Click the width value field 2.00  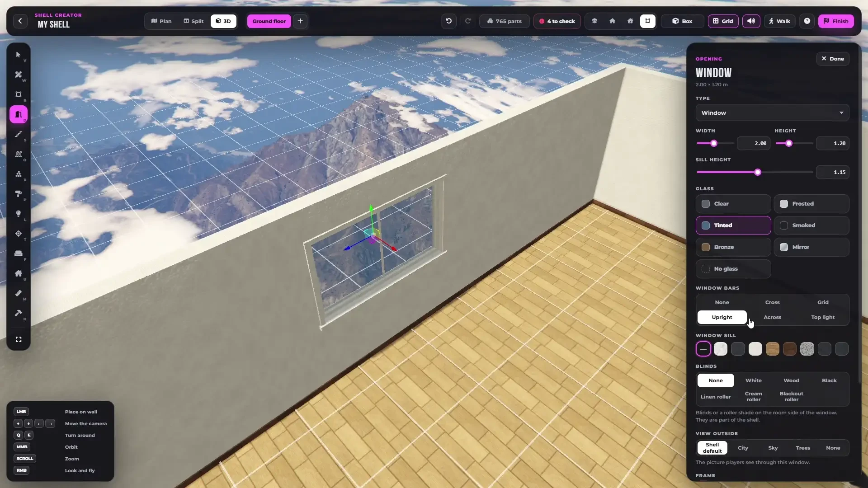[x=754, y=143]
